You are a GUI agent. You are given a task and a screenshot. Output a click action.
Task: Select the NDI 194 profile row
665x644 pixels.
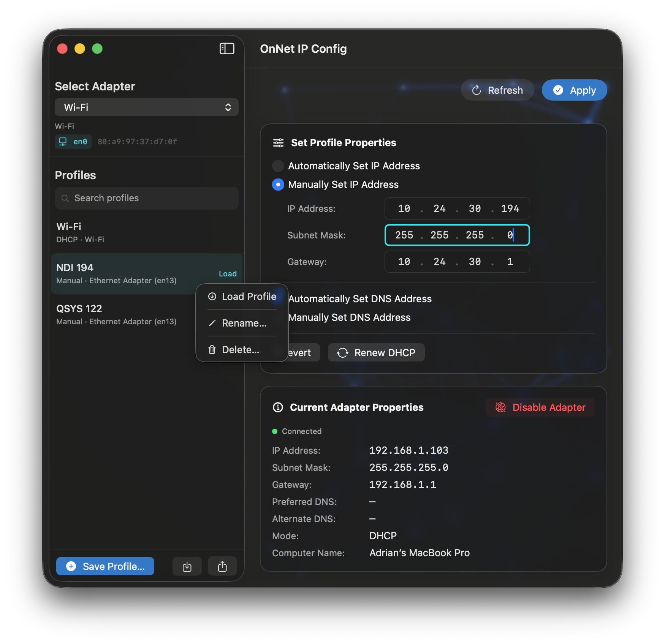147,273
